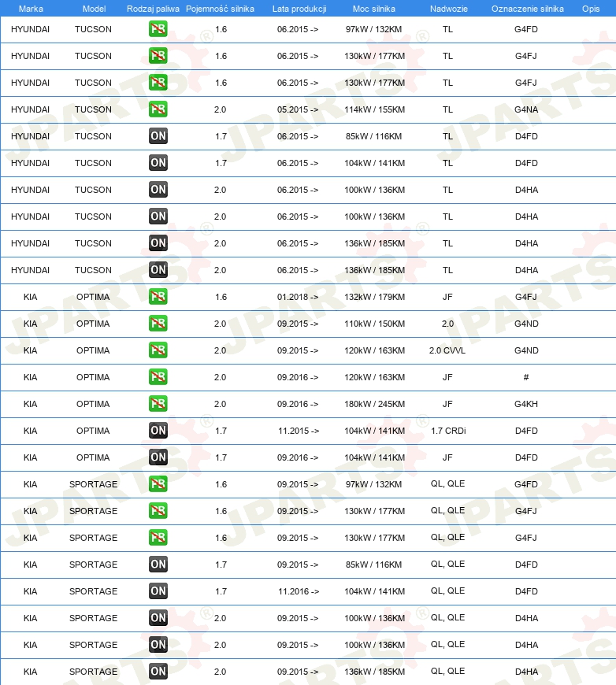Image resolution: width=616 pixels, height=685 pixels.
Task: Click the 132kW / 179KM power value
Action: pyautogui.click(x=374, y=297)
